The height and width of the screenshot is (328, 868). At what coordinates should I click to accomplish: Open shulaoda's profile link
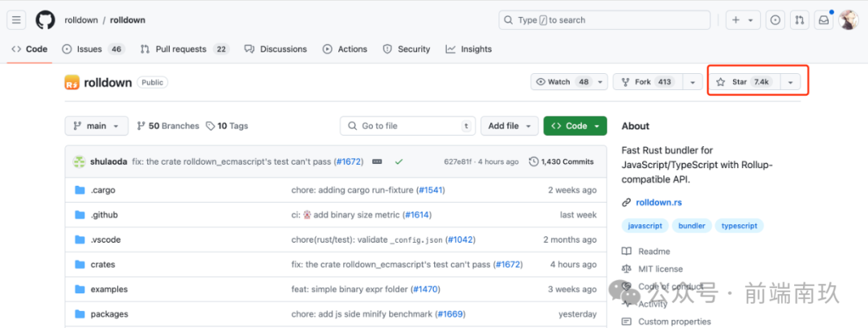click(109, 162)
